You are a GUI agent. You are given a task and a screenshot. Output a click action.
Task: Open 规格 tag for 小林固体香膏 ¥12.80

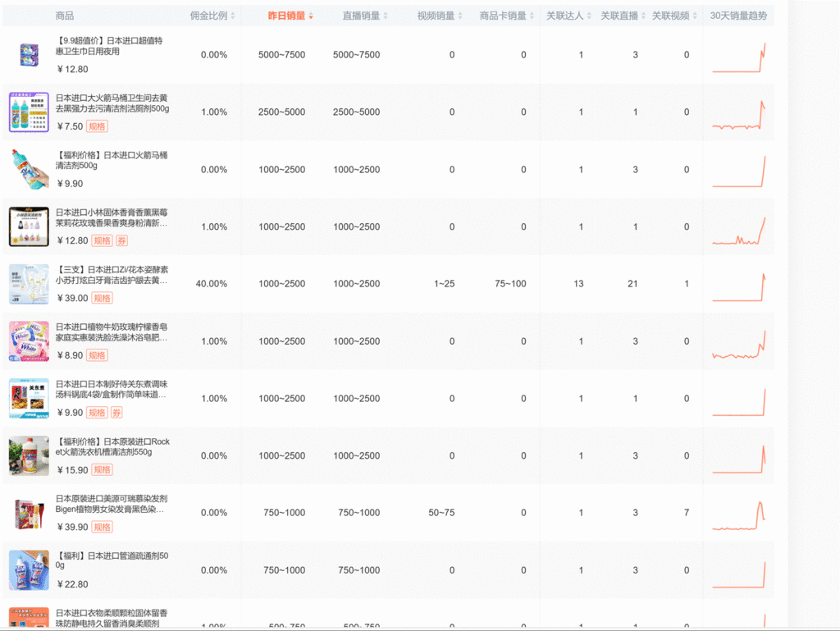[102, 240]
